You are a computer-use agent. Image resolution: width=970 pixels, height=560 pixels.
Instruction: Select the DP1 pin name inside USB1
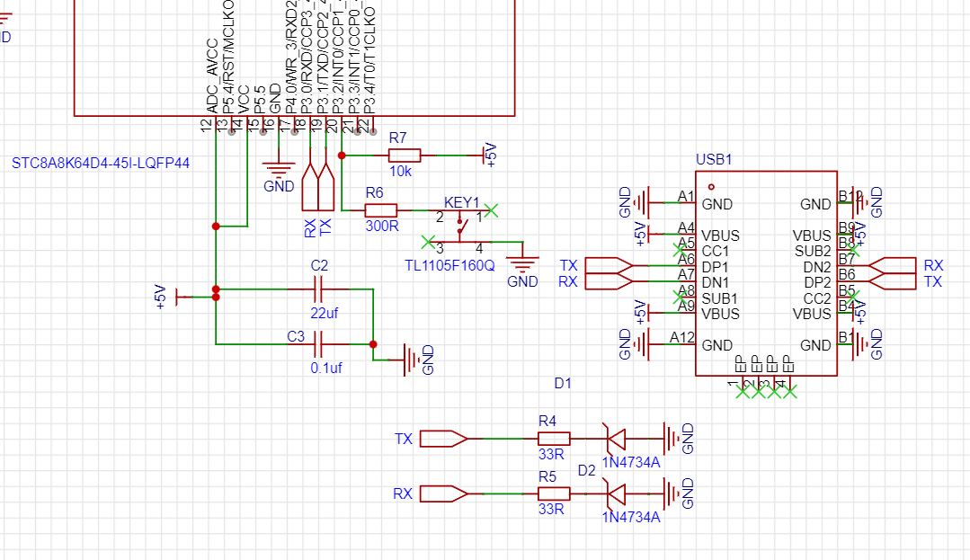(x=715, y=267)
